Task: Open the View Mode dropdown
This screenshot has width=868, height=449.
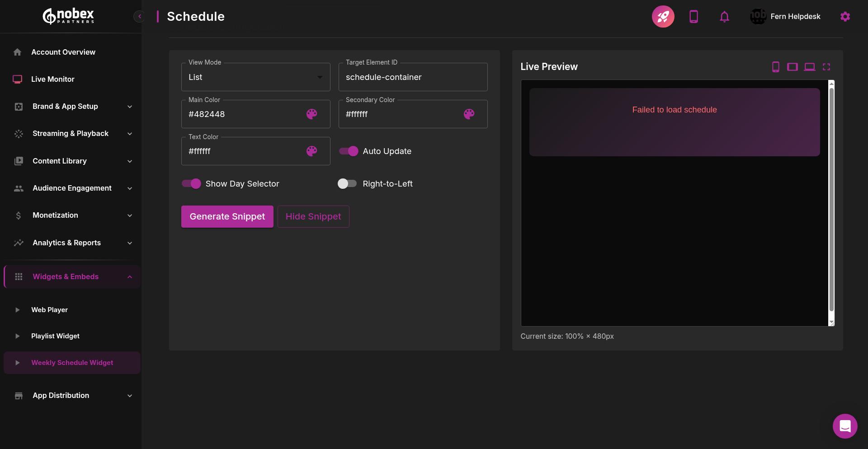Action: [255, 77]
